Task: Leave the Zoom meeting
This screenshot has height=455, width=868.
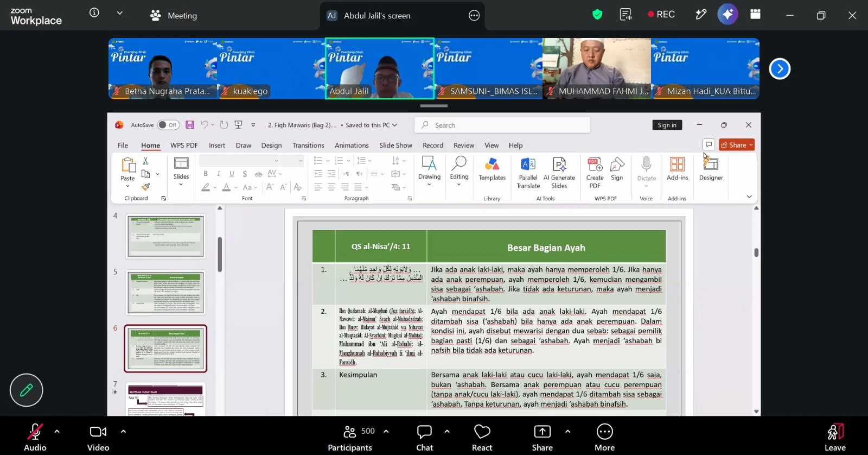Action: pos(835,437)
